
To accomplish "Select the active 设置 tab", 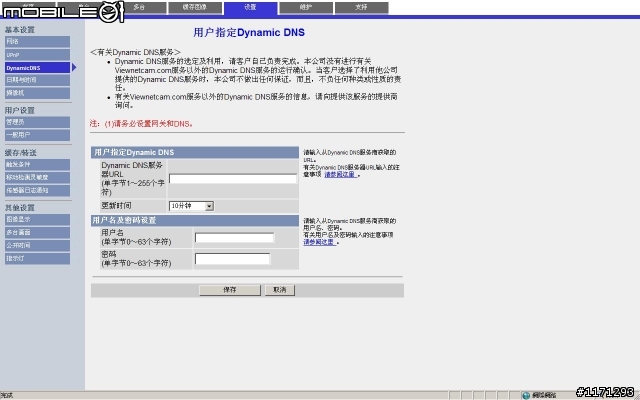I will 251,7.
